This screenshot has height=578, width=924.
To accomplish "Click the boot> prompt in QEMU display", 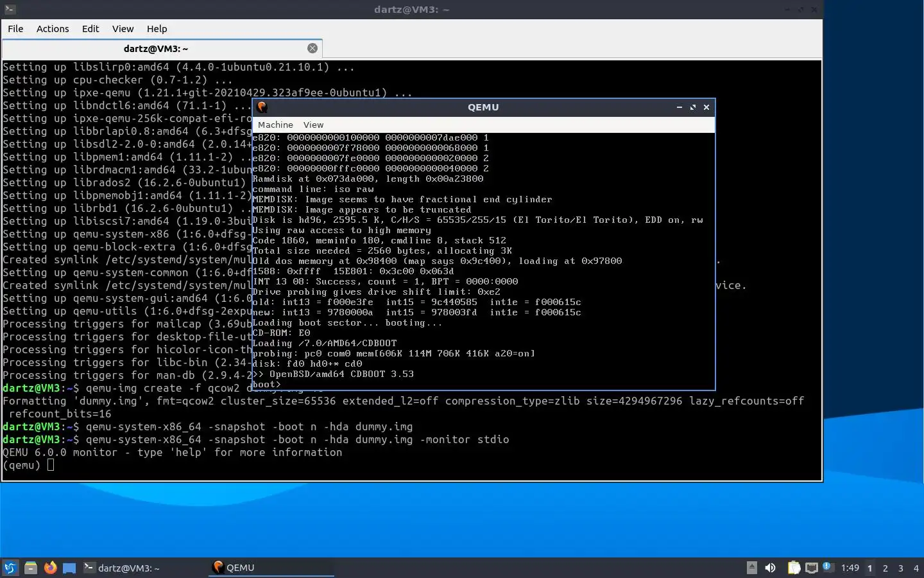I will click(266, 384).
